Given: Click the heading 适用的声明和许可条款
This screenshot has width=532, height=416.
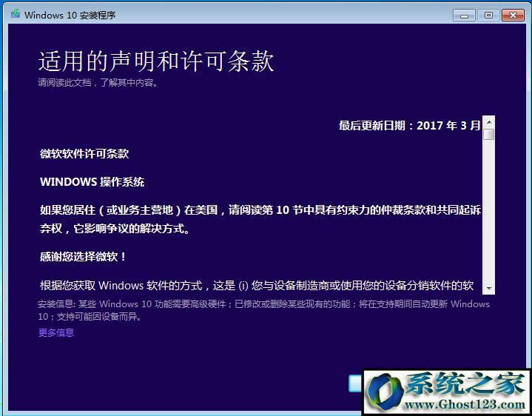Looking at the screenshot, I should point(156,61).
